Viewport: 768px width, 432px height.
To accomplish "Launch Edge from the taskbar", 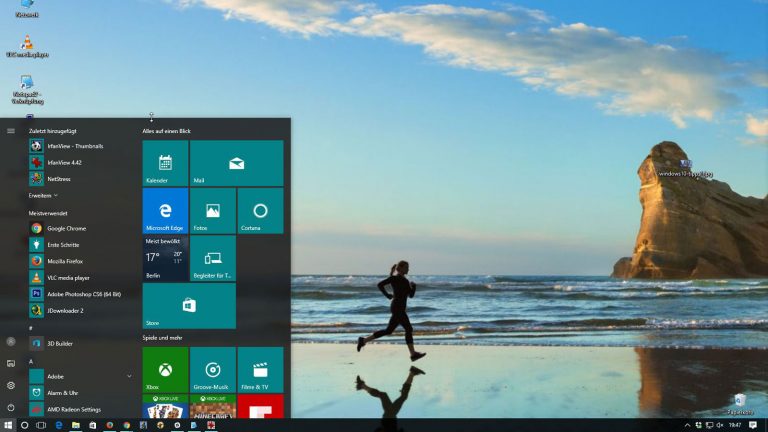I will [x=59, y=425].
